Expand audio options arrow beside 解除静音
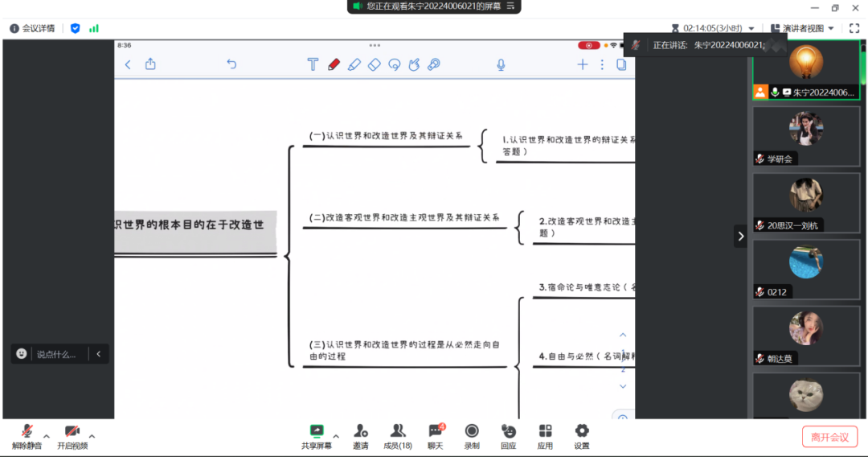 (x=47, y=436)
